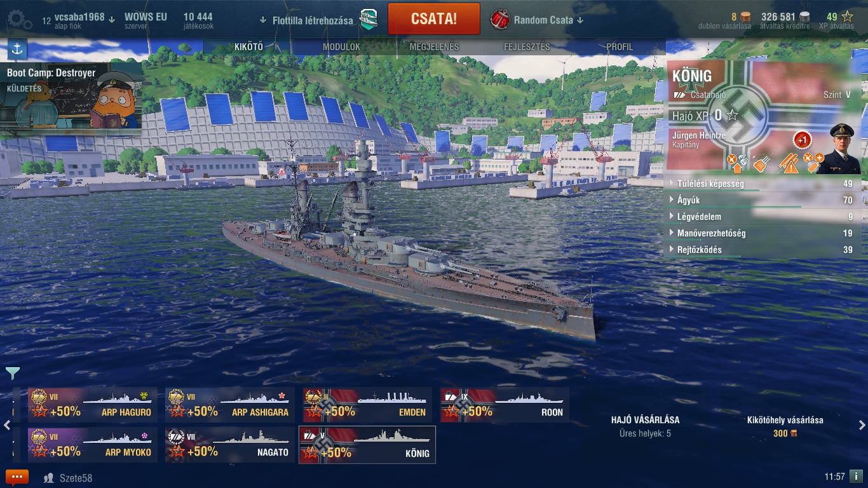Click the anchor port icon
This screenshot has height=488, width=868.
pos(17,49)
